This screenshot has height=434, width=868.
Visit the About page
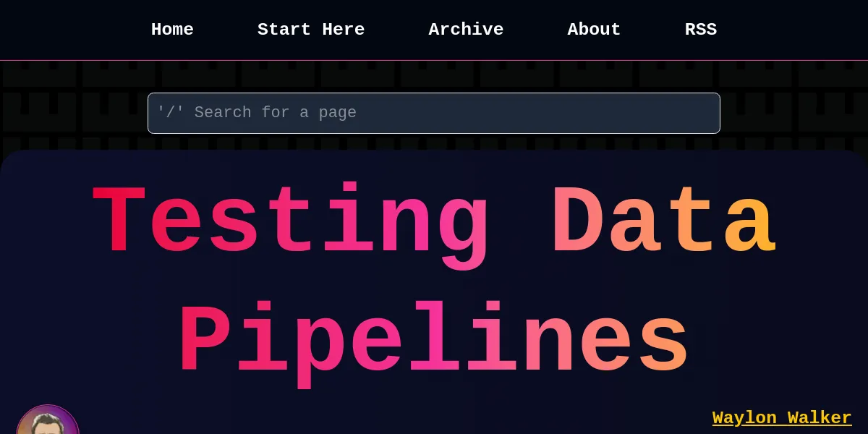click(594, 30)
